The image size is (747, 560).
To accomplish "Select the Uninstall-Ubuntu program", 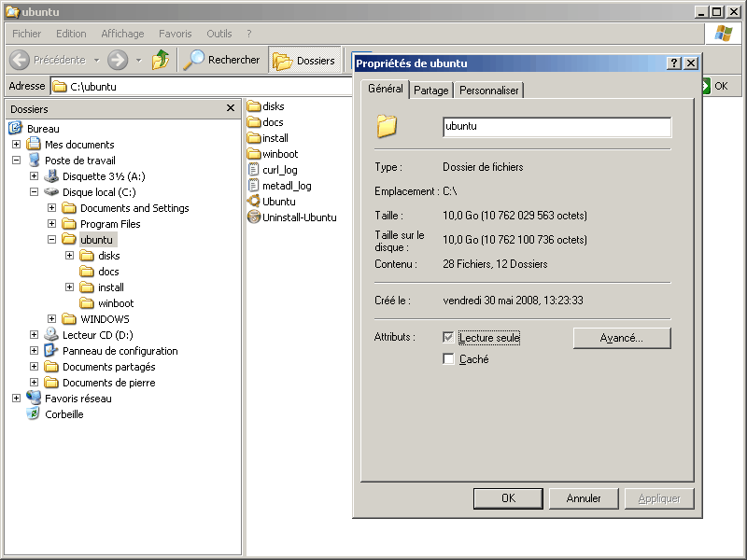I will point(292,217).
